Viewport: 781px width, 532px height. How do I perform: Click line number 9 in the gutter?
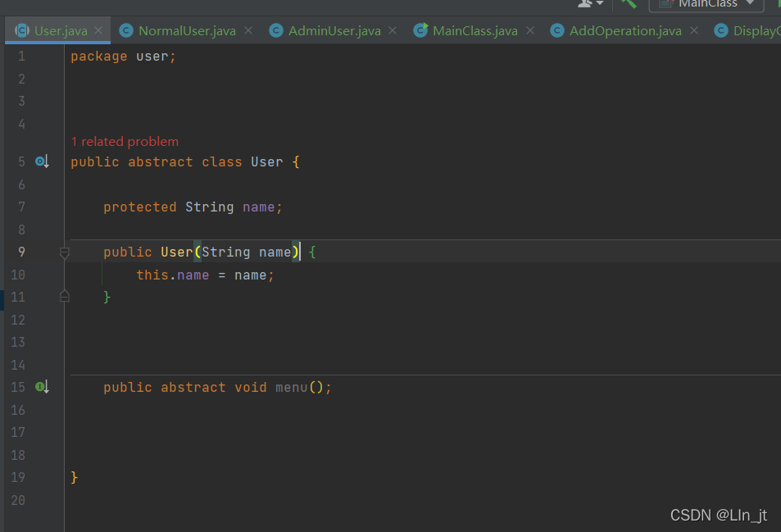click(x=21, y=252)
